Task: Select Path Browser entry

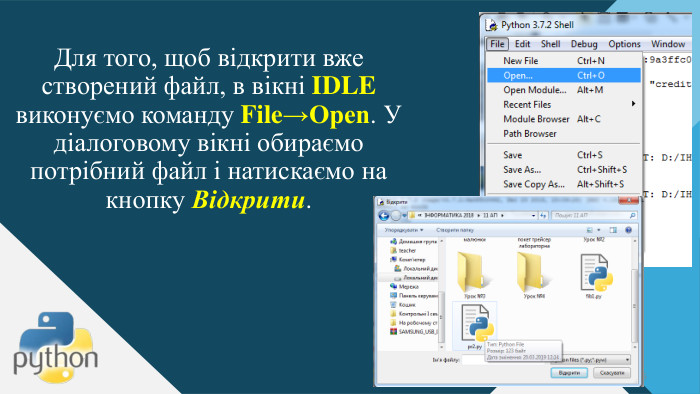Action: [x=564, y=133]
